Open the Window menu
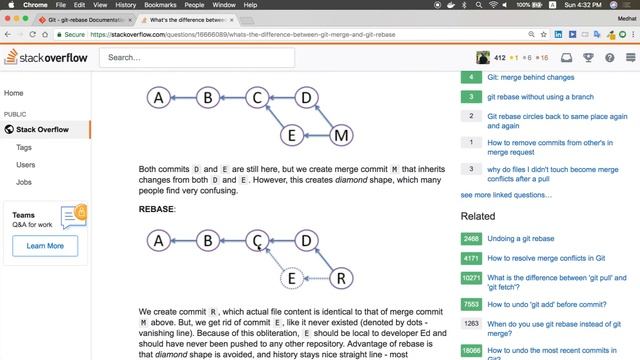This screenshot has height=360, width=640. point(224,5)
